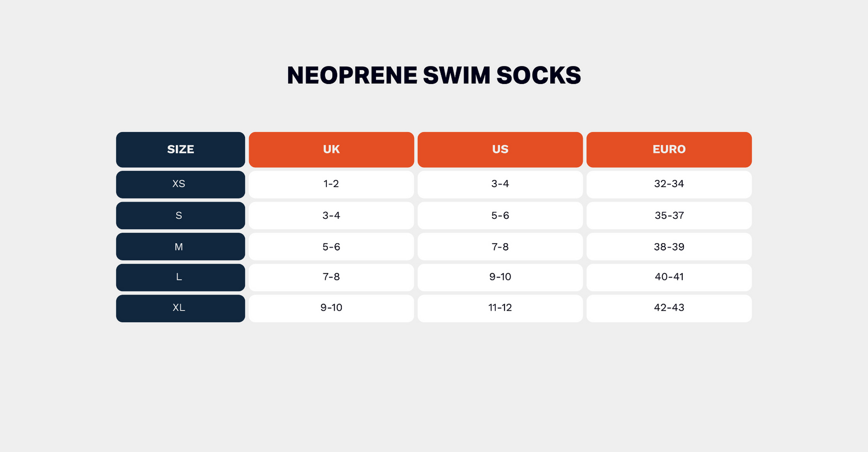The height and width of the screenshot is (452, 868).
Task: Click the S size row label
Action: pyautogui.click(x=181, y=215)
